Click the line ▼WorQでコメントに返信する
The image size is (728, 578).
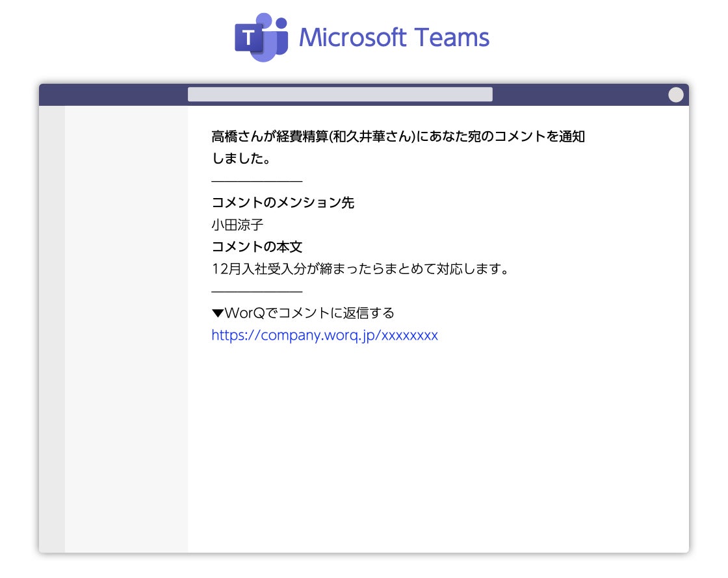pyautogui.click(x=303, y=312)
